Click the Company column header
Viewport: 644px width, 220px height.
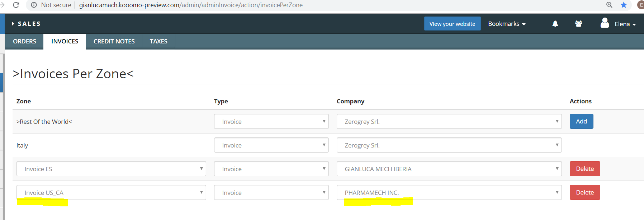click(350, 101)
